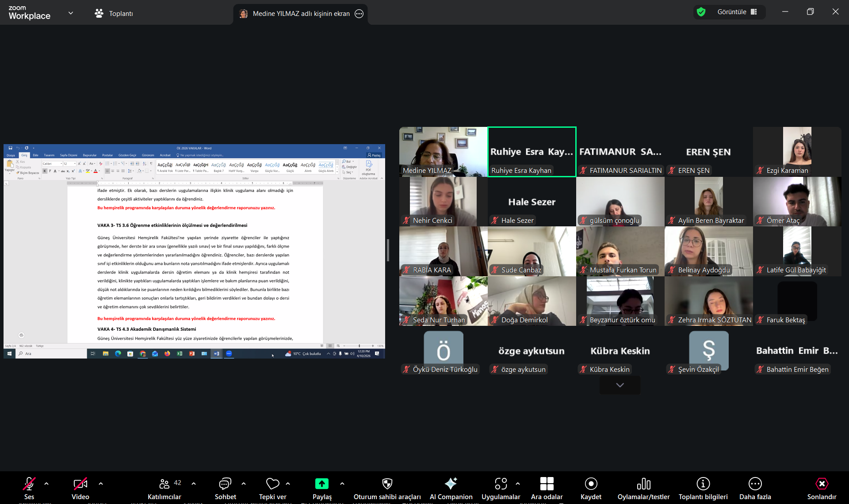
Task: Toggle Görüntüle view layout
Action: 737,12
